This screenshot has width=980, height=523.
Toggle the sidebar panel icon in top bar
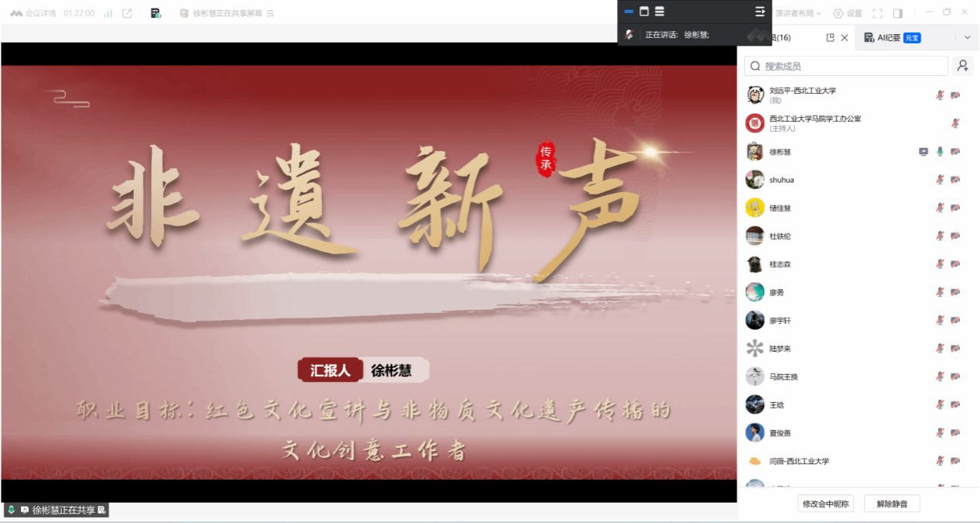tap(898, 13)
